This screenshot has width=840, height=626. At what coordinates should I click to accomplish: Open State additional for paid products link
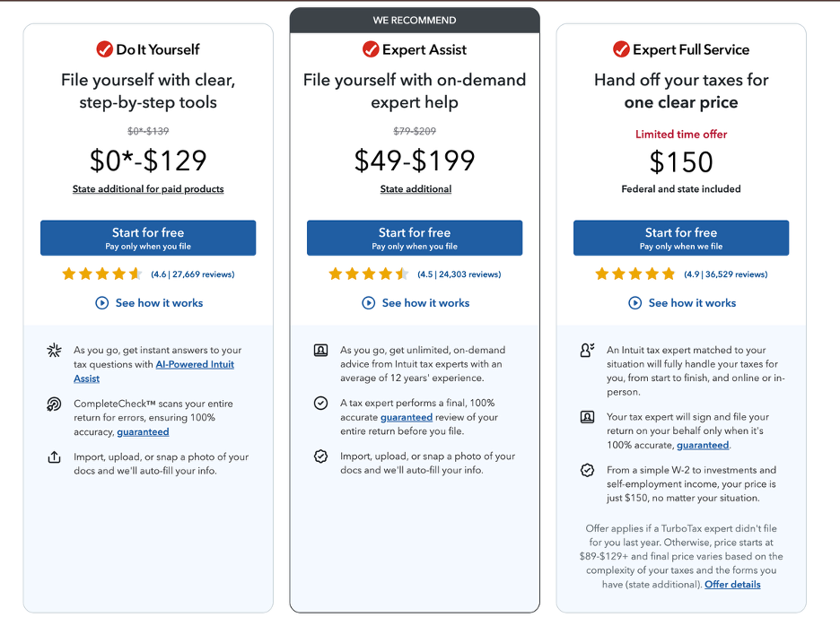148,189
